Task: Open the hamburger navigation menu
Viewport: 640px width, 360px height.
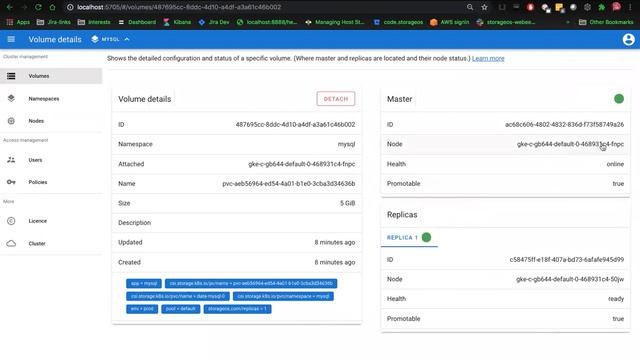Action: (x=11, y=39)
